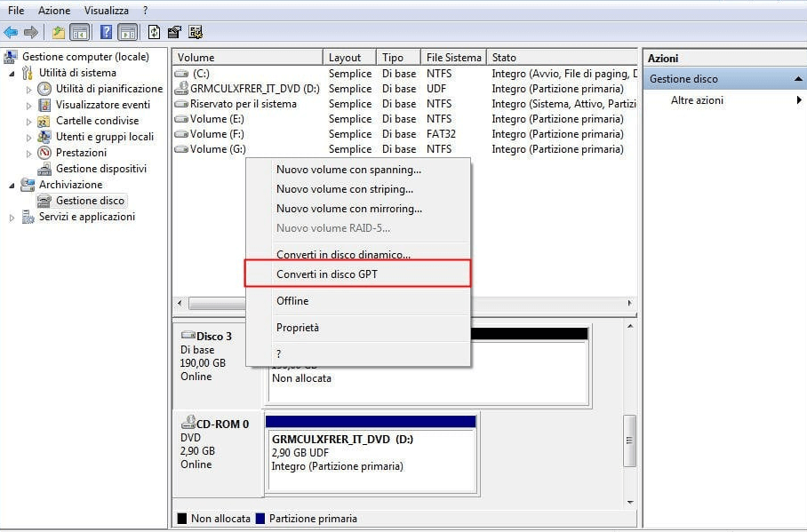This screenshot has width=807, height=532.
Task: Click the Utilità di sistema tools icon
Action: (28, 73)
